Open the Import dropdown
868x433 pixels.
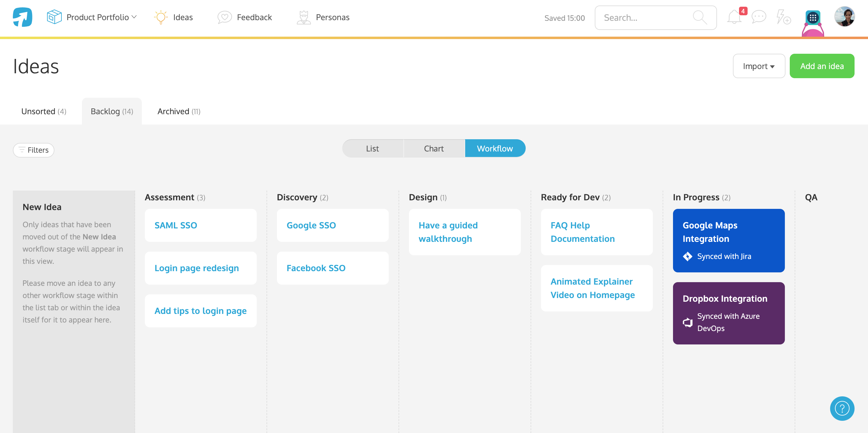[759, 66]
